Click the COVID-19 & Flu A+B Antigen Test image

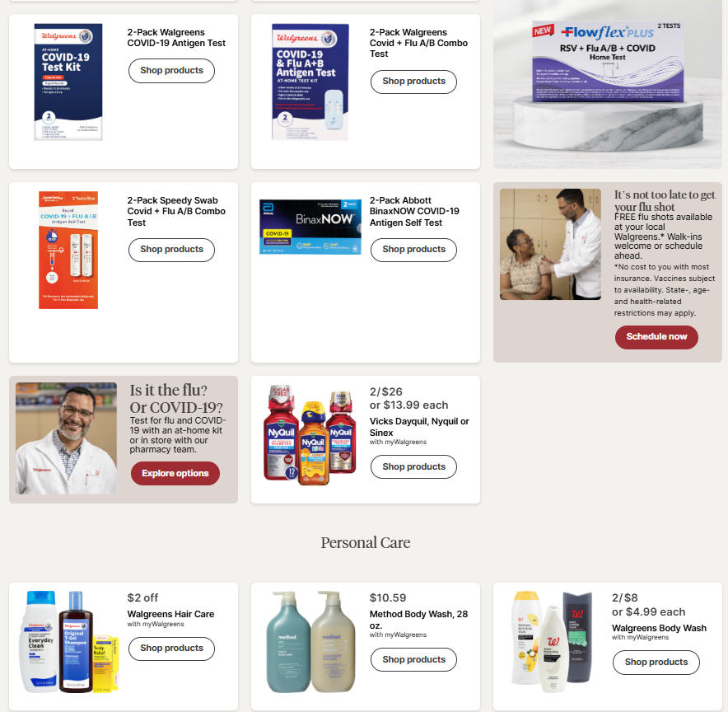point(310,82)
